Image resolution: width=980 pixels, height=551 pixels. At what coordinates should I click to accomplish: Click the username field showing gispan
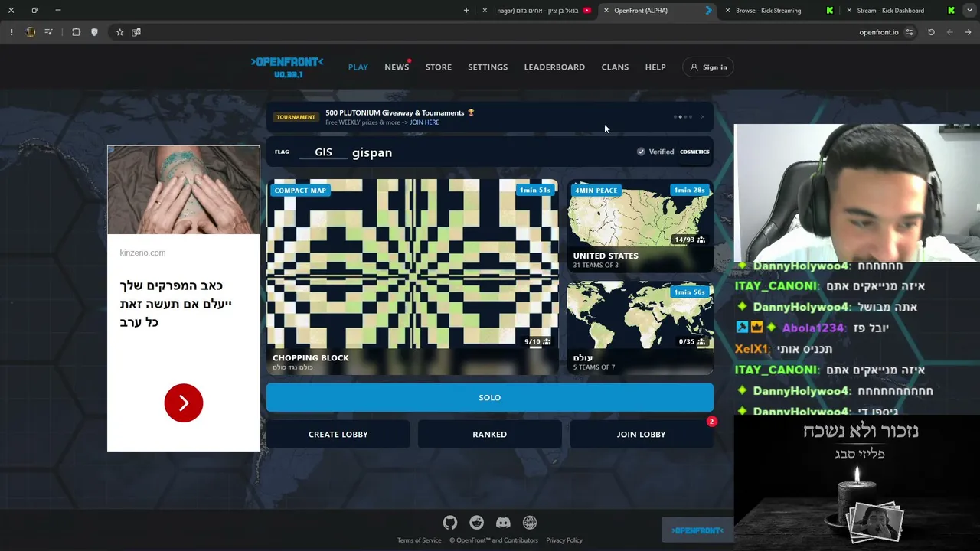point(490,152)
